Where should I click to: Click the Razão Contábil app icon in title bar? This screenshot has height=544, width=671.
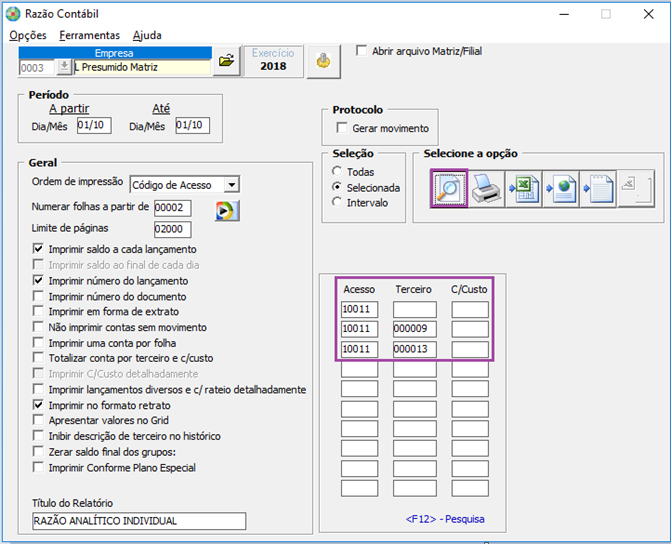pyautogui.click(x=13, y=14)
